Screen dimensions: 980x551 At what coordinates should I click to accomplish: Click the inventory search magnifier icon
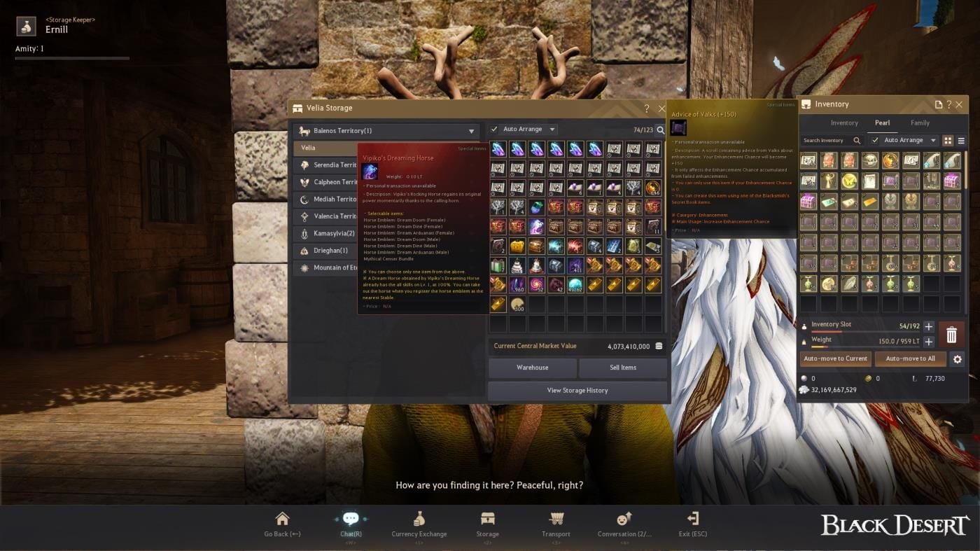(x=857, y=141)
